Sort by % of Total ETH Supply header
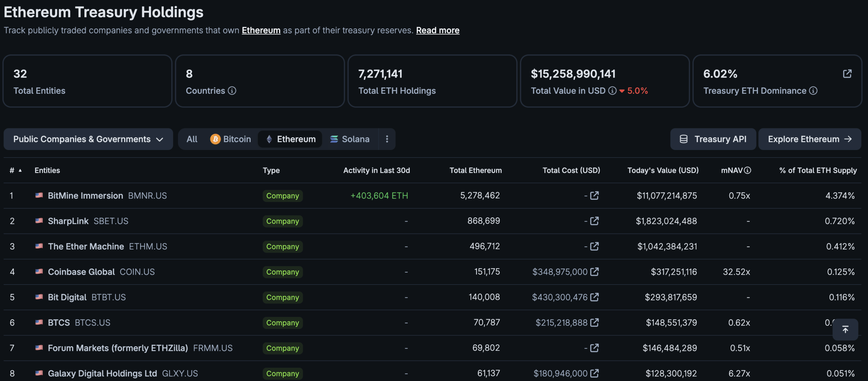The width and height of the screenshot is (868, 381). pyautogui.click(x=818, y=170)
